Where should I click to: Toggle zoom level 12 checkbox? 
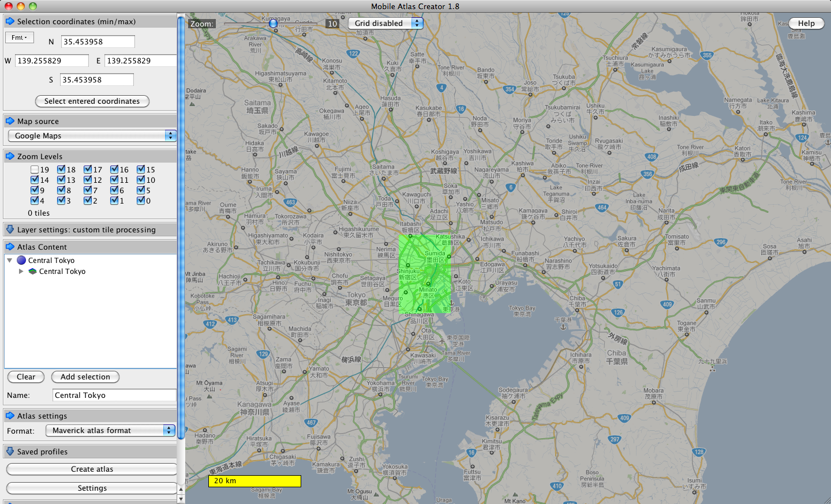point(88,180)
